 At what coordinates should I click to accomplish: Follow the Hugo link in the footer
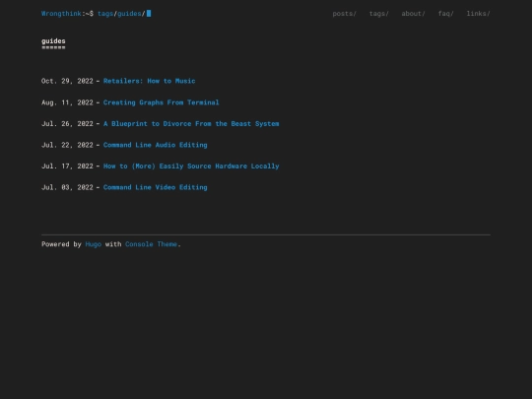[94, 244]
